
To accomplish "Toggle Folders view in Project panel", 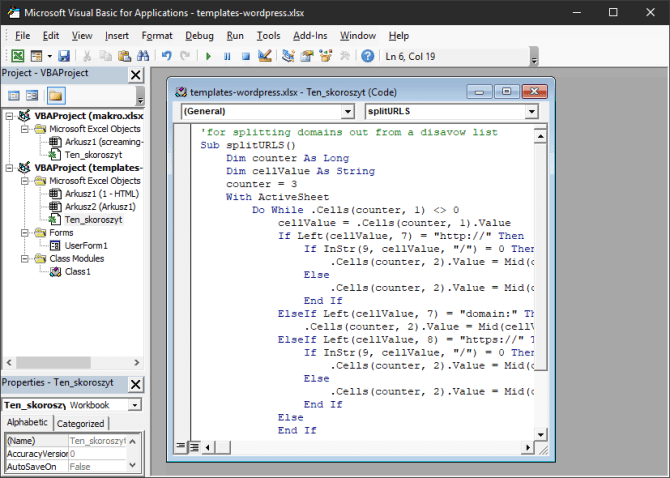I will 55,96.
